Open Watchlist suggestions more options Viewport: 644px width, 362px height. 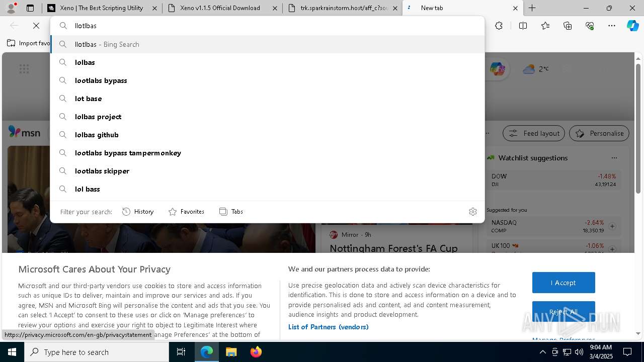tap(614, 158)
